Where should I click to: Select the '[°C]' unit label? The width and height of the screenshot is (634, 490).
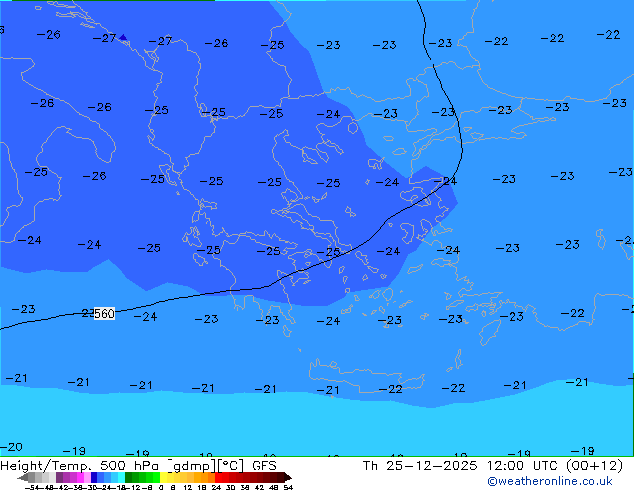[231, 466]
